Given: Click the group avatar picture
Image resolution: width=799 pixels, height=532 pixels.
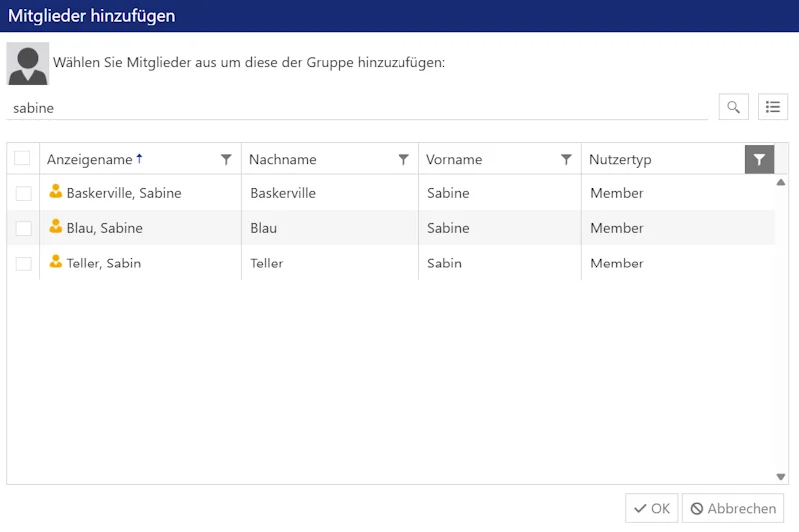Looking at the screenshot, I should point(28,63).
